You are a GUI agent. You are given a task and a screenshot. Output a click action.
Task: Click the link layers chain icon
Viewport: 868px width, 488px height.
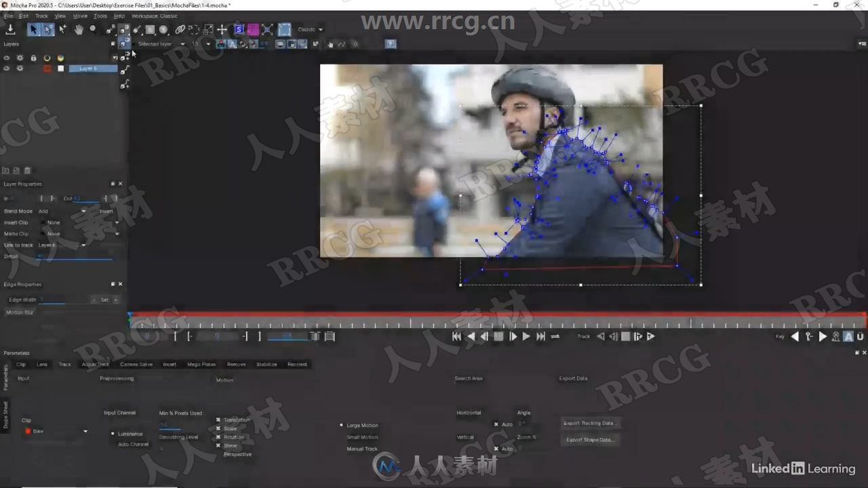pyautogui.click(x=180, y=29)
